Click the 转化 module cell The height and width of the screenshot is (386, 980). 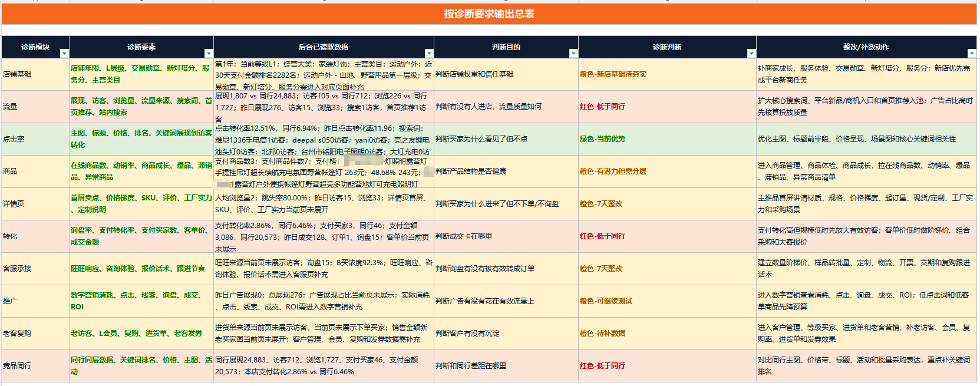click(x=35, y=236)
